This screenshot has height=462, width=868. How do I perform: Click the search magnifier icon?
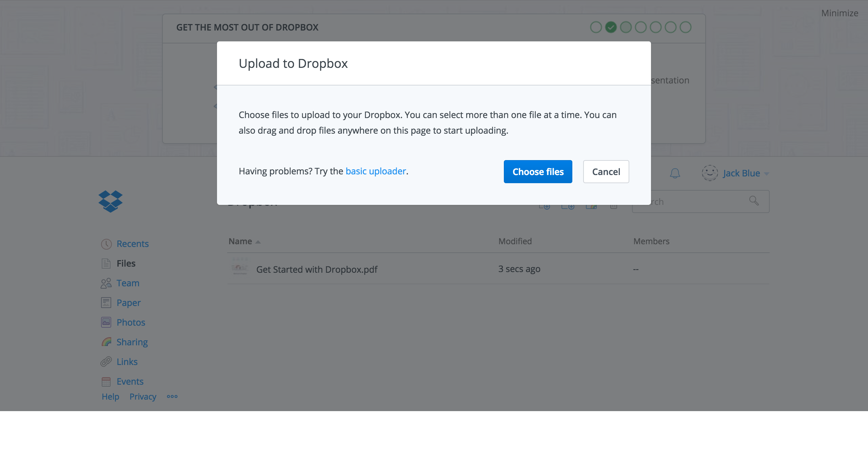[754, 201]
